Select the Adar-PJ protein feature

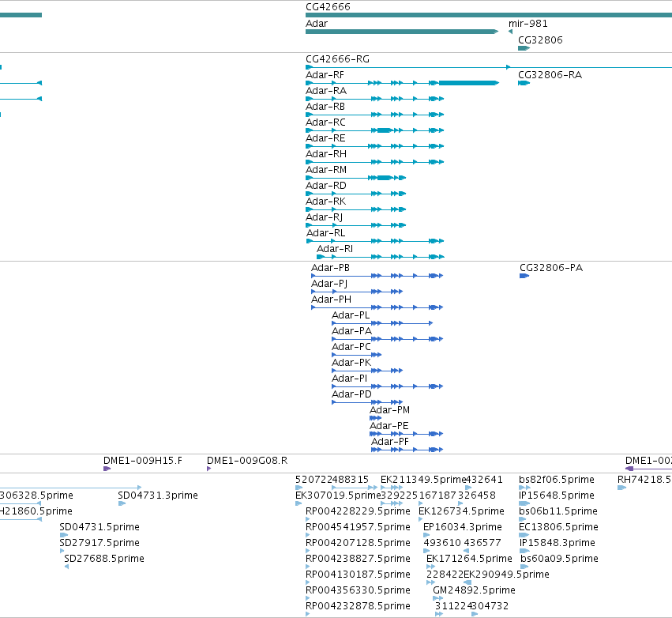point(357,292)
